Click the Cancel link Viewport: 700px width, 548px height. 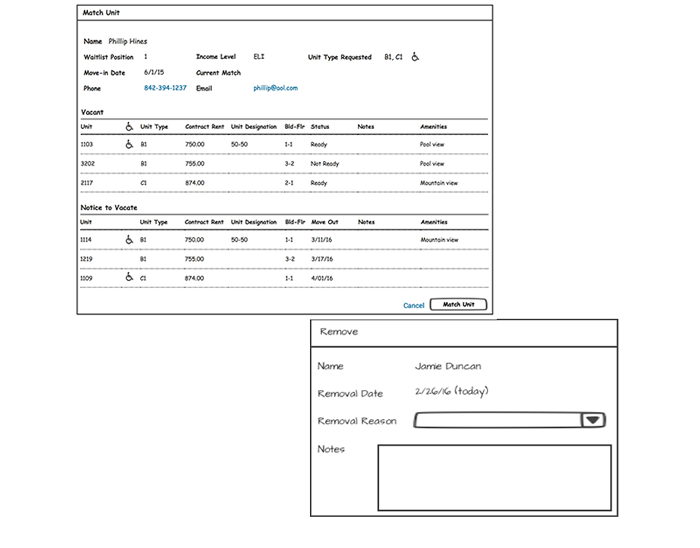pos(413,306)
